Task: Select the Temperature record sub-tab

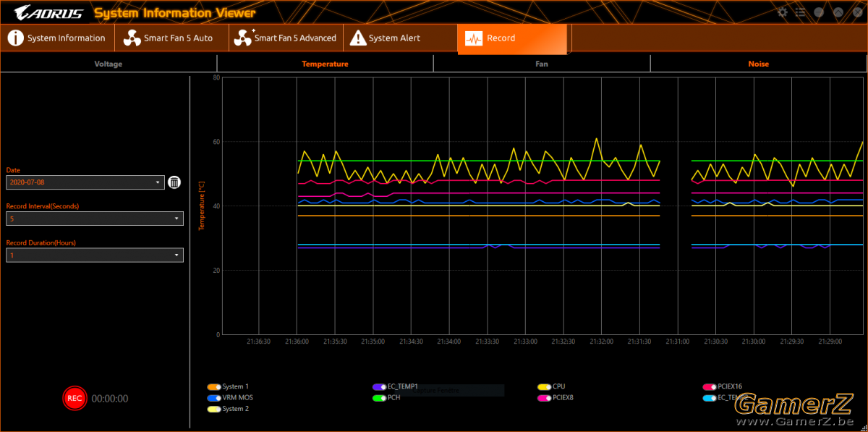Action: tap(325, 64)
